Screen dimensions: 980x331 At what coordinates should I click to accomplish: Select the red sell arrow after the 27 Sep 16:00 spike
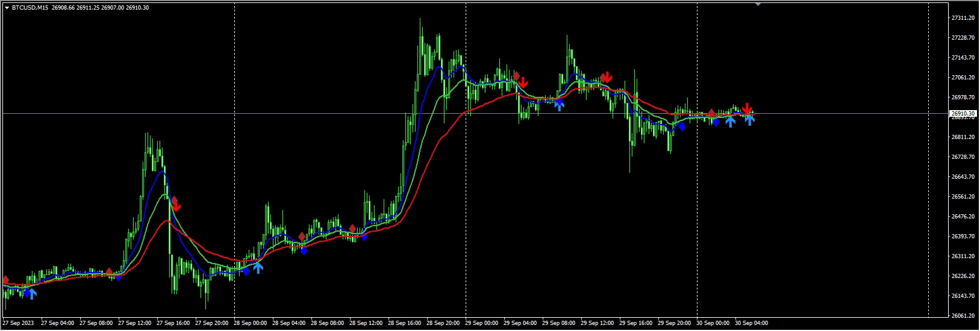tap(176, 206)
